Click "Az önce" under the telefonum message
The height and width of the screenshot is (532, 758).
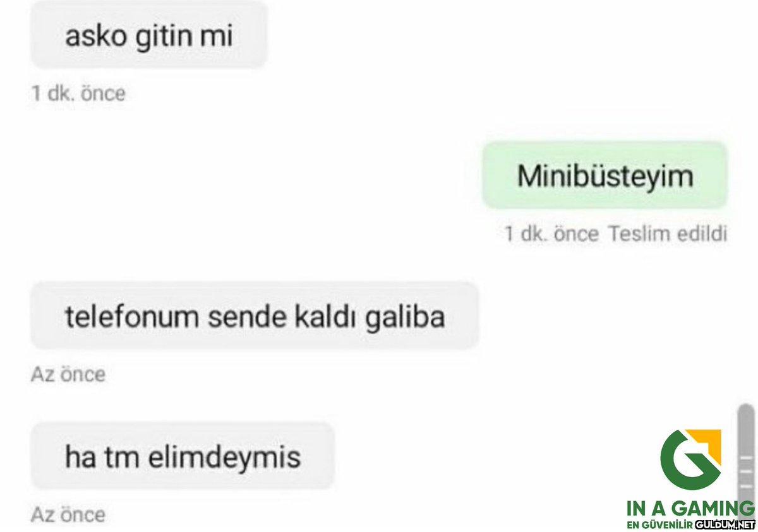tap(68, 375)
